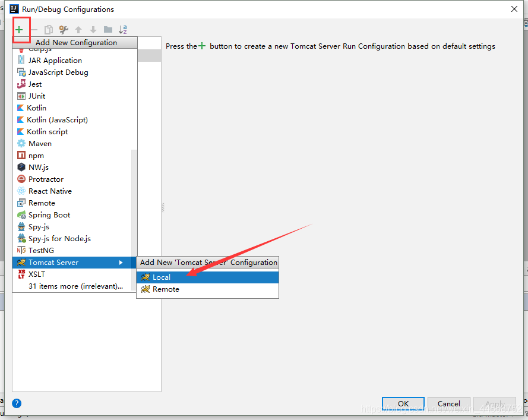
Task: Select Spy-js configuration type
Action: (72, 227)
